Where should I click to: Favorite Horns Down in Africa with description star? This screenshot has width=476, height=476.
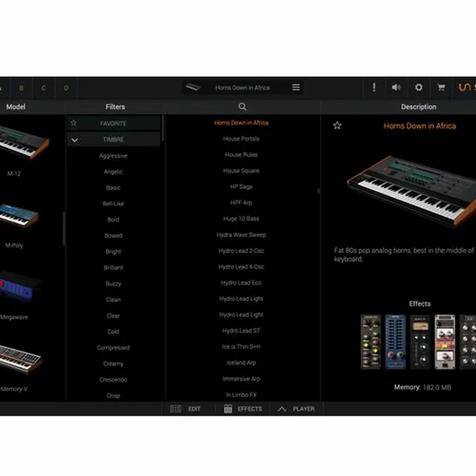pyautogui.click(x=337, y=126)
